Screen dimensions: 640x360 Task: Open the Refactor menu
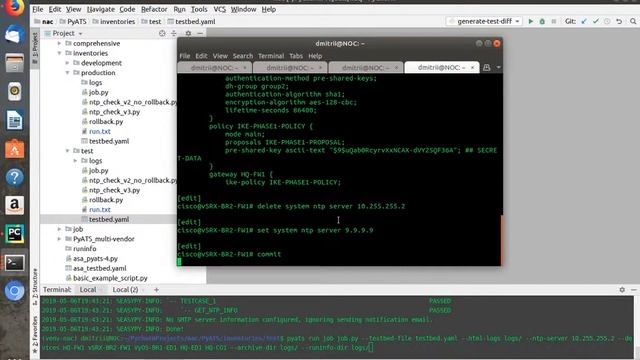tap(154, 9)
